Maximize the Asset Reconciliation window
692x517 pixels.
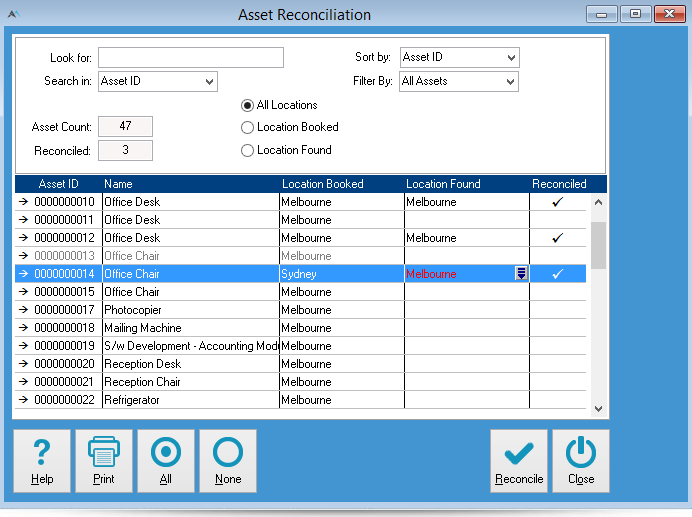(636, 14)
